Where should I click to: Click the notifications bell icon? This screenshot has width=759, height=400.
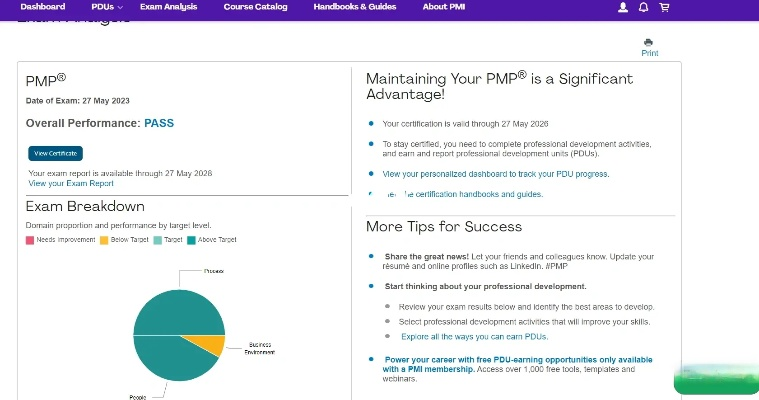pos(644,7)
